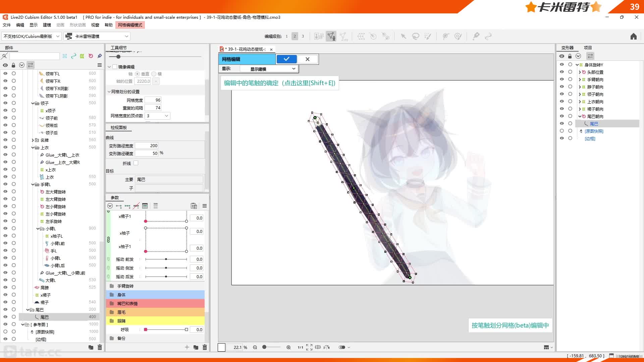Click the canvas zoom slider at bottom
This screenshot has width=644, height=362.
click(x=271, y=347)
